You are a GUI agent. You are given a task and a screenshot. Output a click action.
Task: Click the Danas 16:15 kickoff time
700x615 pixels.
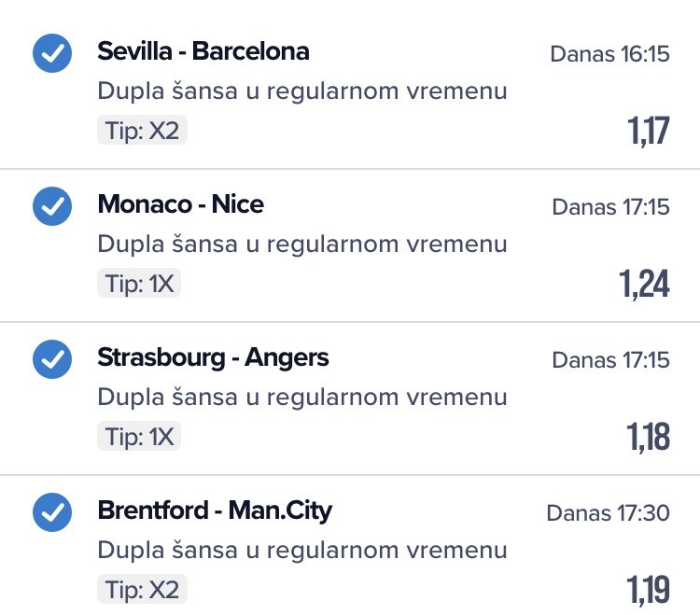click(609, 54)
